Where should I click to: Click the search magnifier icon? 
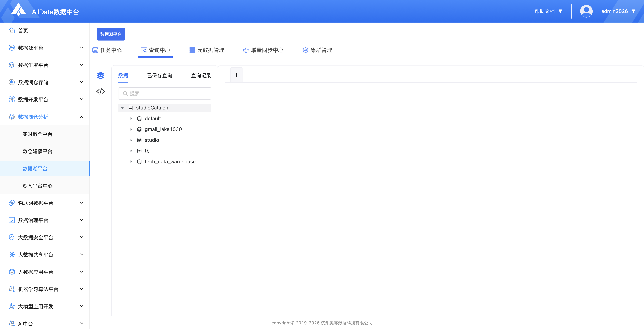[x=125, y=93]
